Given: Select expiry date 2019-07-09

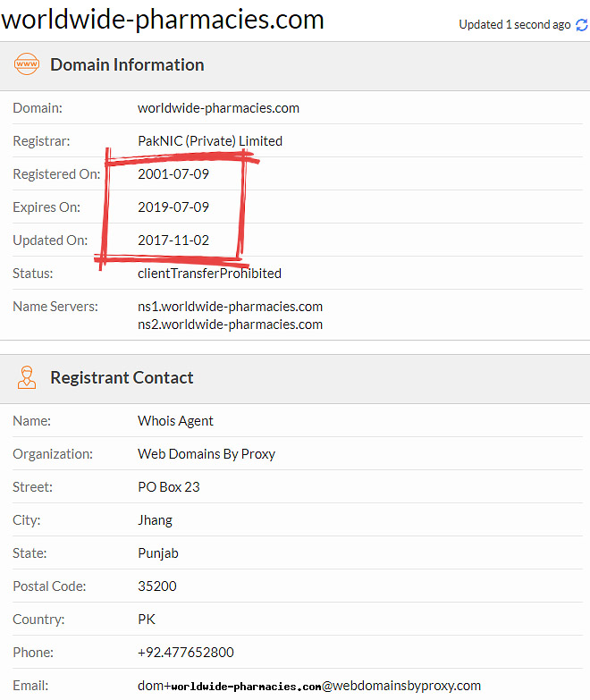Looking at the screenshot, I should click(x=173, y=207).
